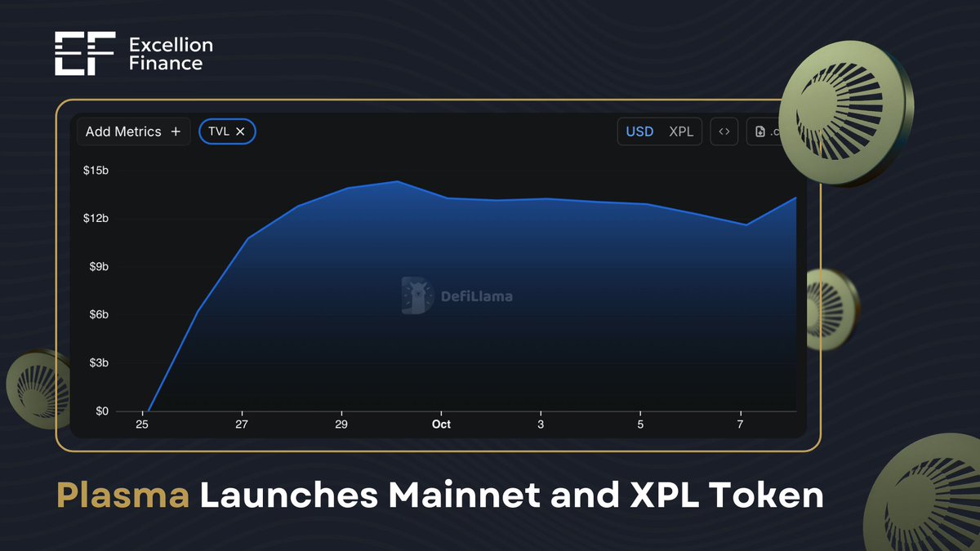Viewport: 980px width, 551px height.
Task: Download the chart data file
Action: [x=766, y=131]
